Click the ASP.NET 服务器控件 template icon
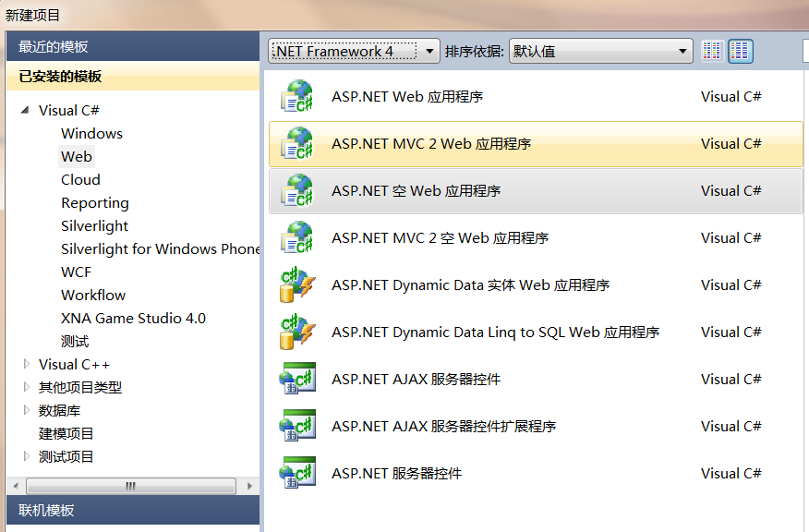809x532 pixels. (x=297, y=473)
